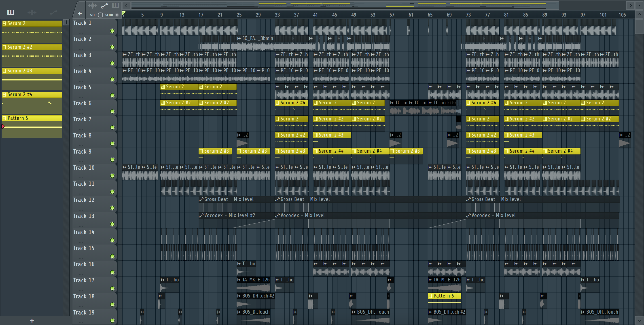Open the Track 7 options dots
Viewport: 644px width, 325px height.
(81, 129)
